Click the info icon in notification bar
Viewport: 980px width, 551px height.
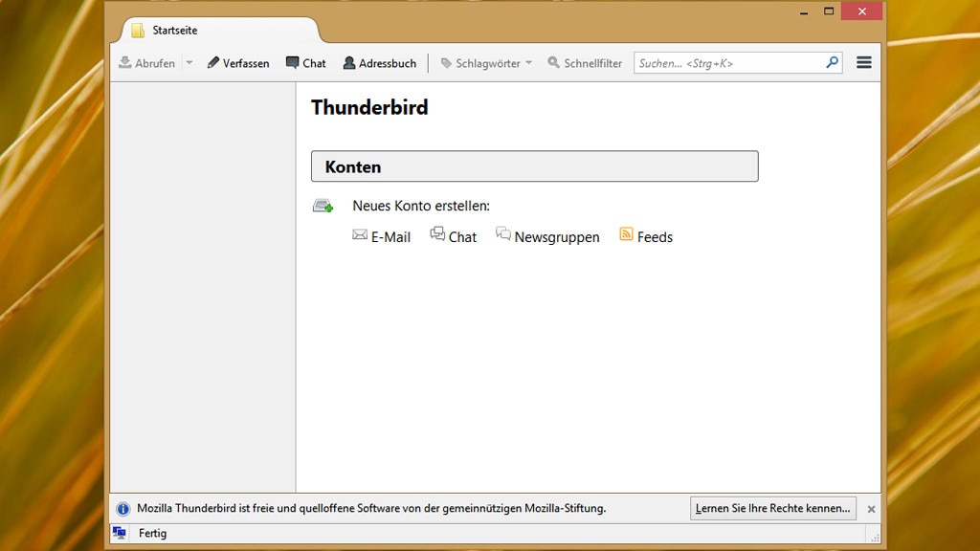pos(123,509)
